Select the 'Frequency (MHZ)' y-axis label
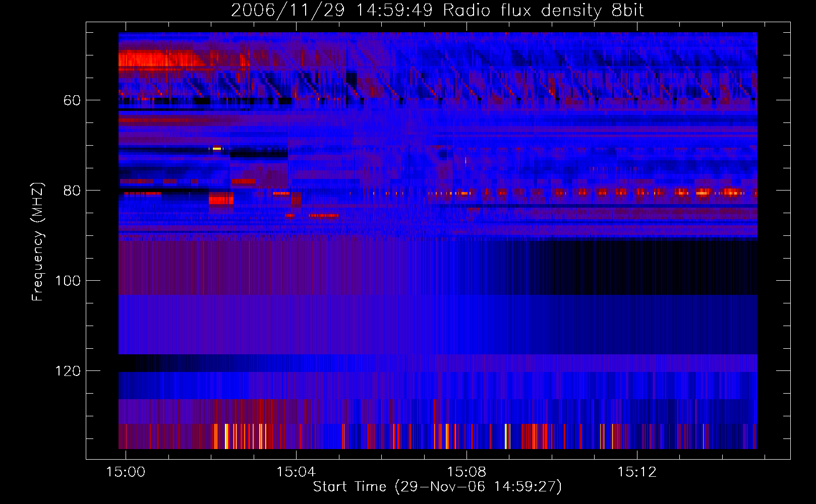The image size is (816, 504). [38, 242]
